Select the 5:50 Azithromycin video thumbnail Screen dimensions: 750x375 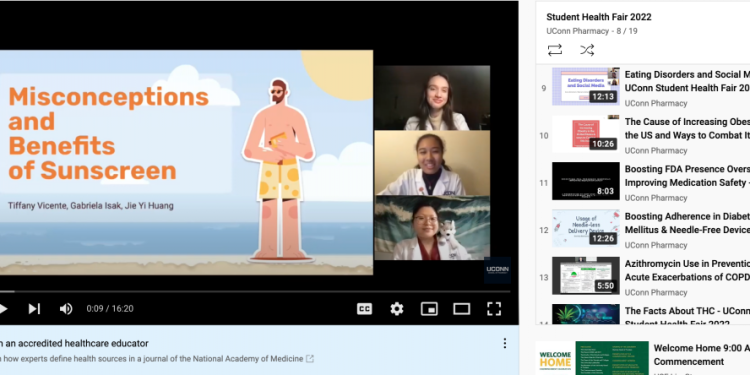point(585,276)
